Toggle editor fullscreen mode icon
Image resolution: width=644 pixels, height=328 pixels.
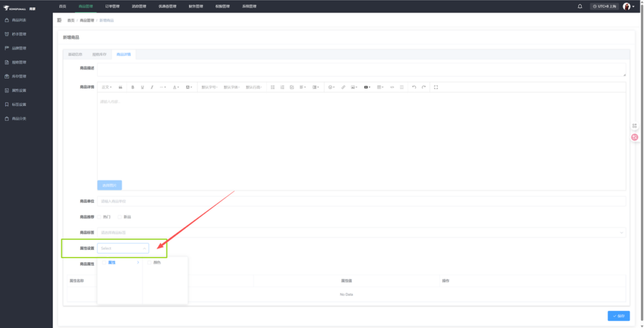pos(436,87)
